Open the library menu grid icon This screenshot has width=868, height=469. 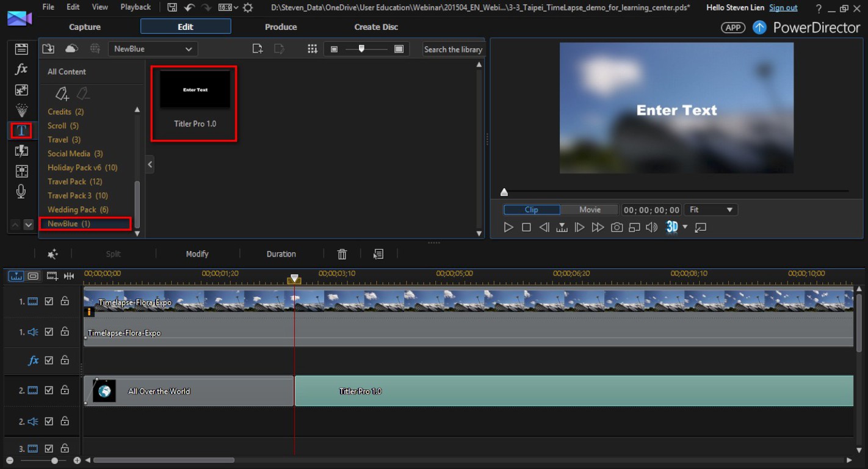coord(313,49)
